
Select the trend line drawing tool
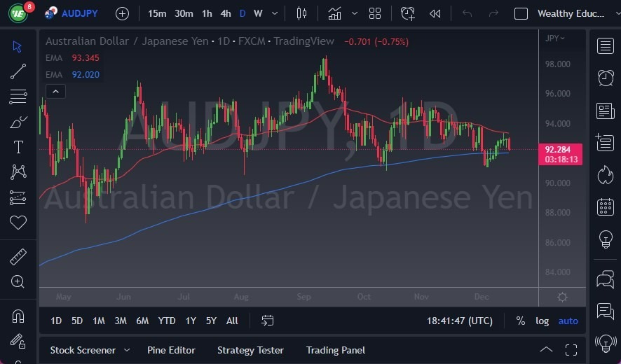click(x=18, y=71)
